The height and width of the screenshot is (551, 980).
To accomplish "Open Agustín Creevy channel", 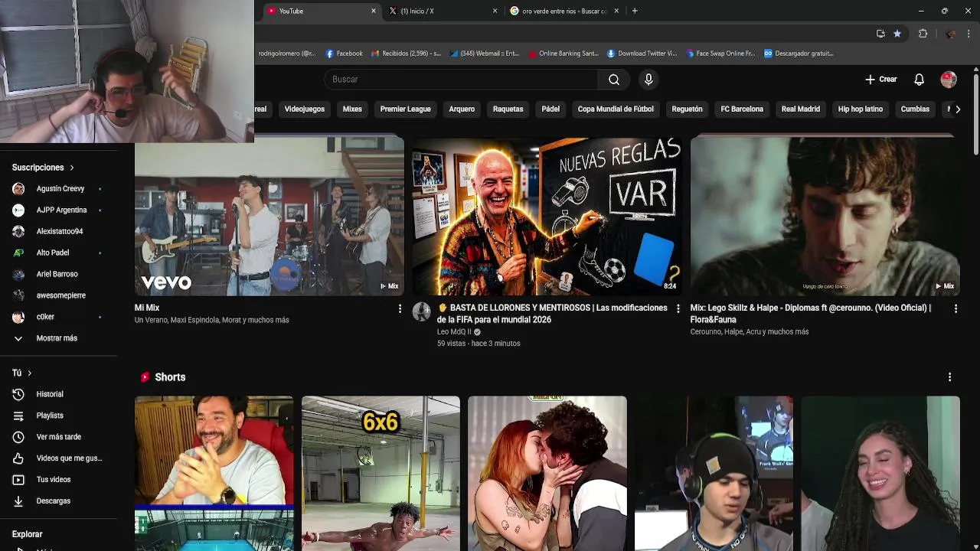I will click(59, 189).
